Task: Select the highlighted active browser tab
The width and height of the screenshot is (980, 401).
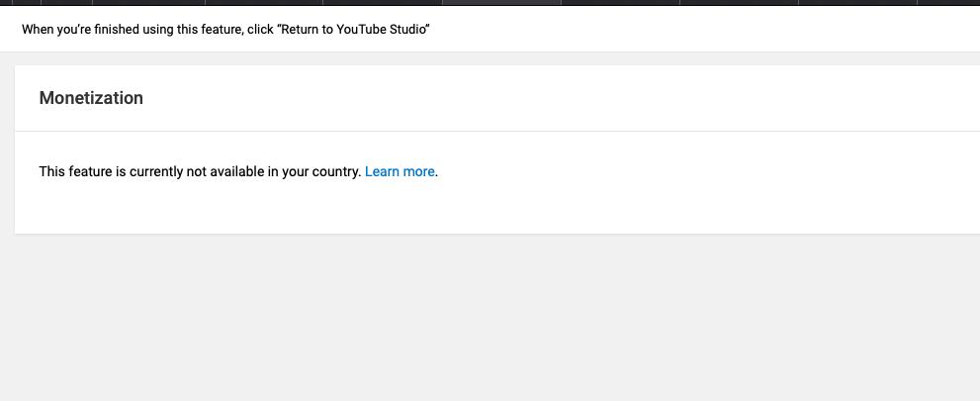Action: pyautogui.click(x=501, y=3)
